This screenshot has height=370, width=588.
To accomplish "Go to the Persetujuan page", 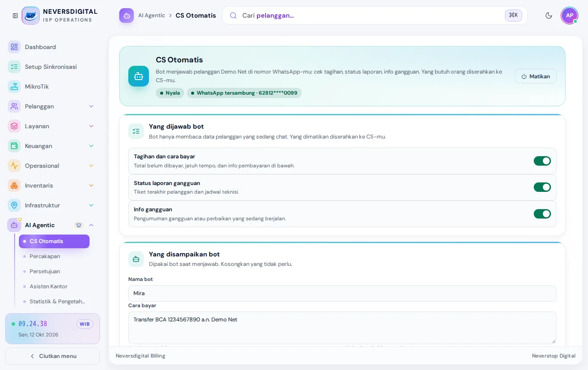I will [54, 271].
